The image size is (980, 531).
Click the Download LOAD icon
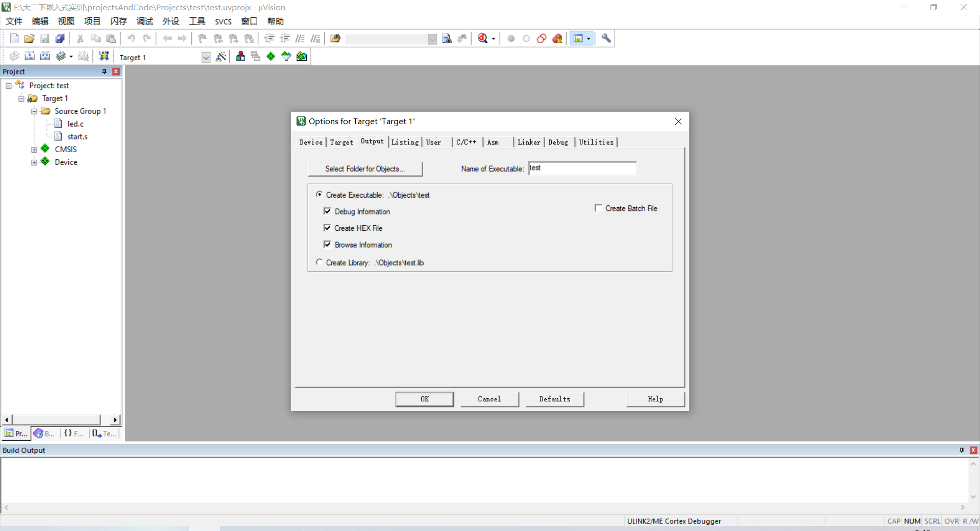[104, 56]
